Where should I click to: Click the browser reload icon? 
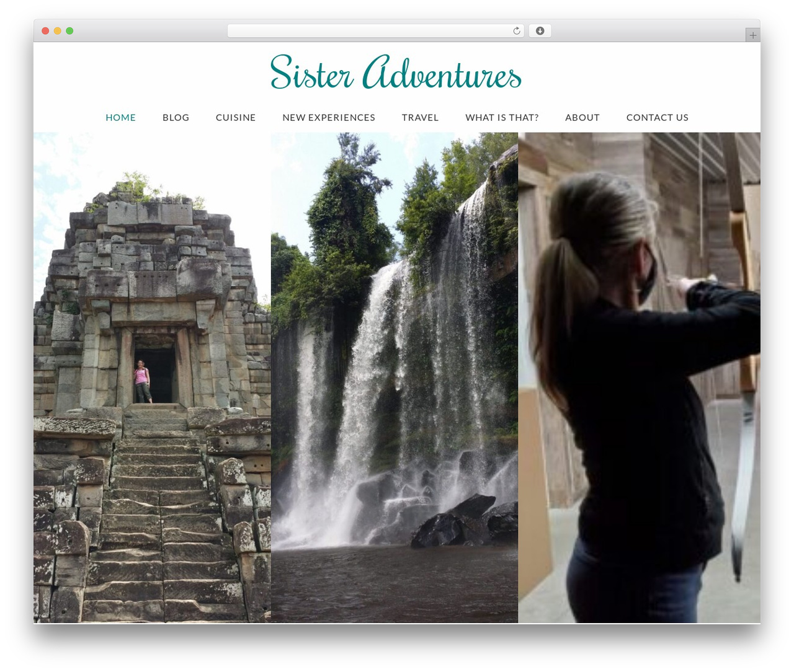[516, 31]
